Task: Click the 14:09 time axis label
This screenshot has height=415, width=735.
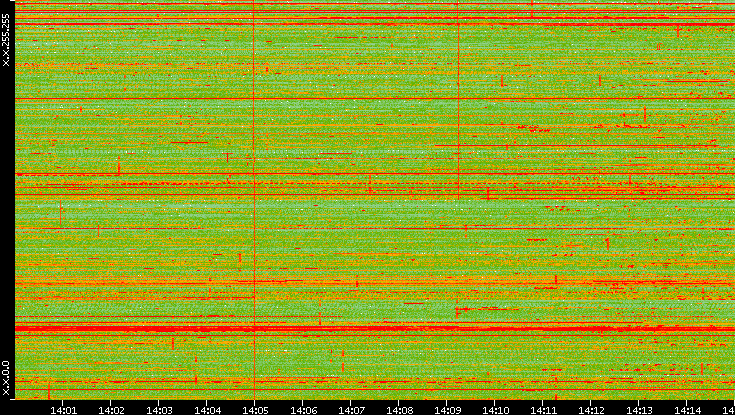Action: (447, 410)
